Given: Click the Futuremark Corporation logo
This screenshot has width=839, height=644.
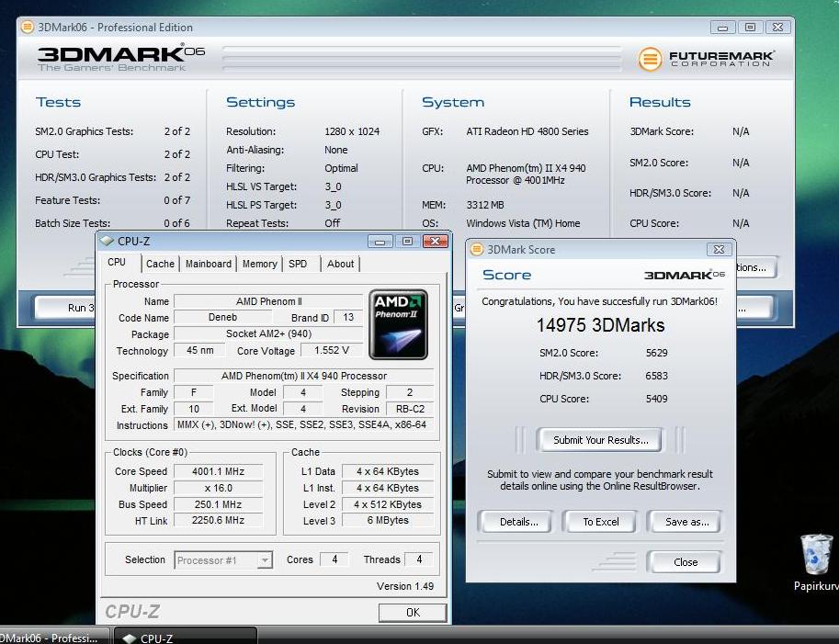Looking at the screenshot, I should pos(706,58).
